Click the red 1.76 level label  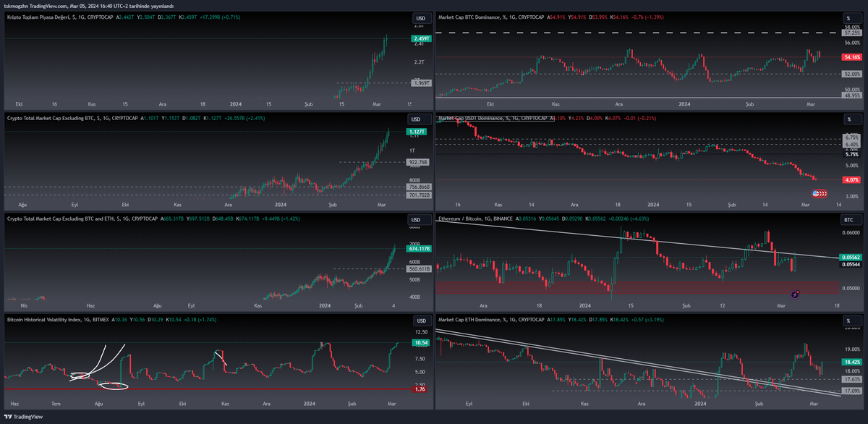[420, 389]
